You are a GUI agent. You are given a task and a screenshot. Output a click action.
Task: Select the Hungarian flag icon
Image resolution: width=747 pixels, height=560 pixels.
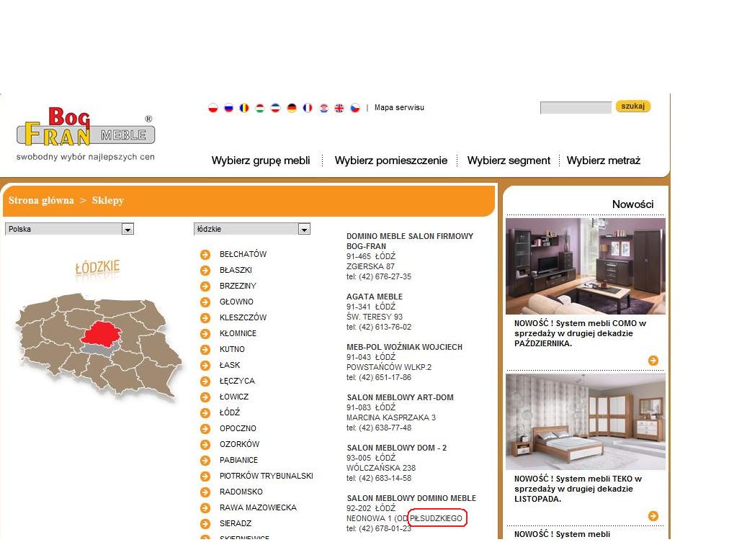260,108
